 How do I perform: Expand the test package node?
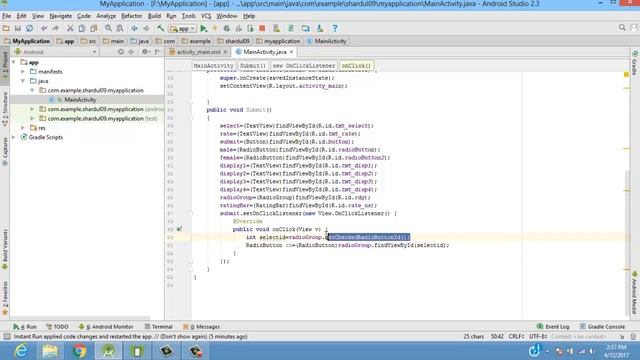click(32, 118)
